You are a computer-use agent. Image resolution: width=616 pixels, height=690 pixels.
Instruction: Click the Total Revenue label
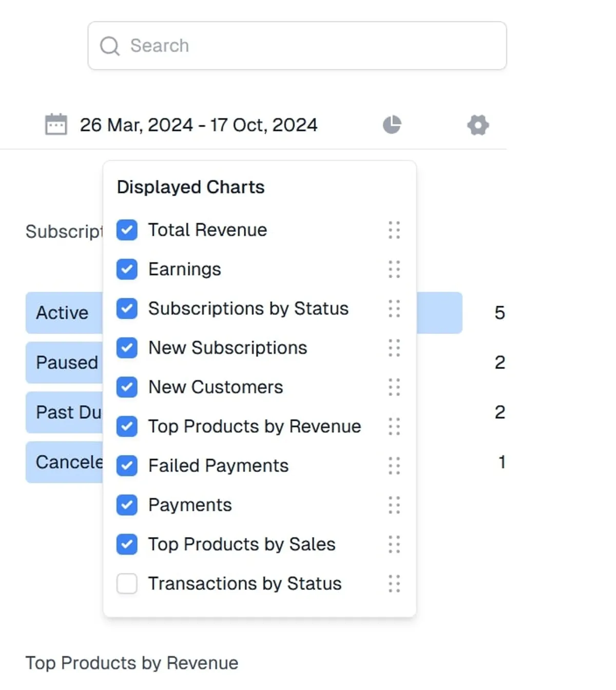pos(208,230)
